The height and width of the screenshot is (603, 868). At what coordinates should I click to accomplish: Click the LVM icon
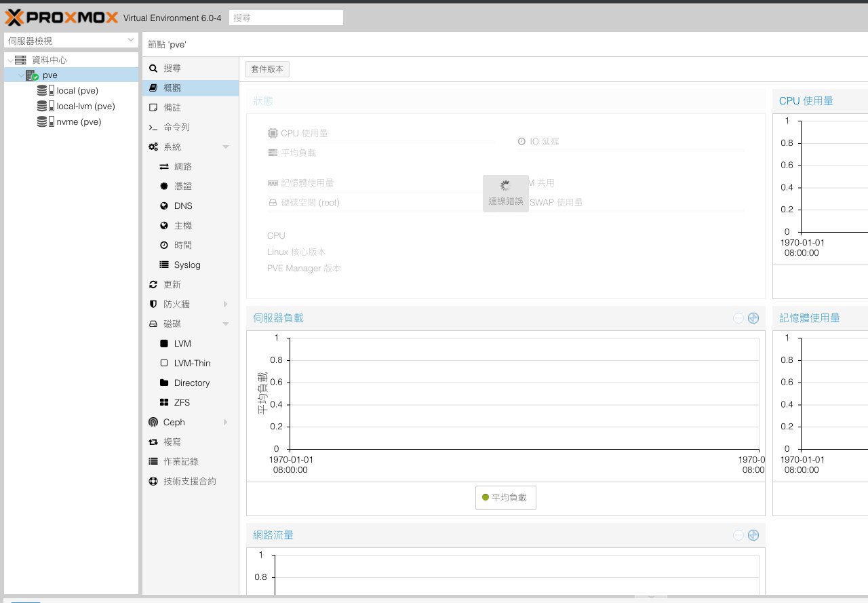click(x=164, y=344)
